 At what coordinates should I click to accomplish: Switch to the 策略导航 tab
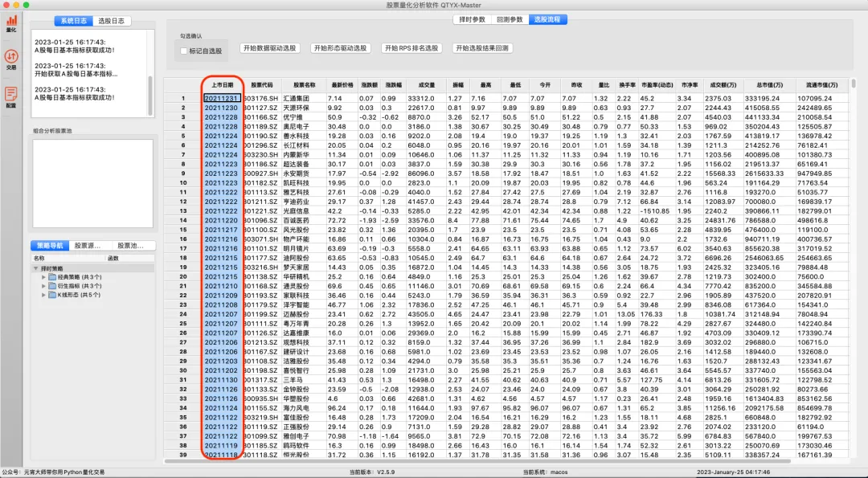(50, 246)
